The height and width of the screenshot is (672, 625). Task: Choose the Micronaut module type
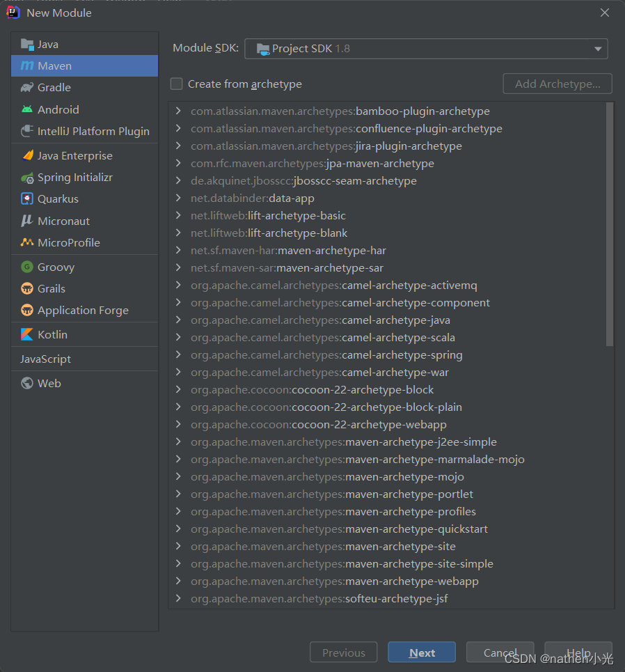click(x=63, y=221)
